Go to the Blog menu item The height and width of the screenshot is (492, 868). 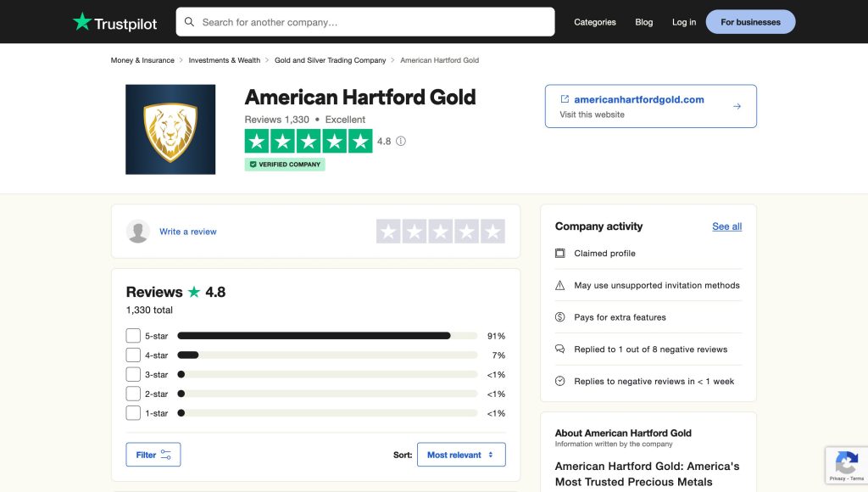tap(644, 22)
